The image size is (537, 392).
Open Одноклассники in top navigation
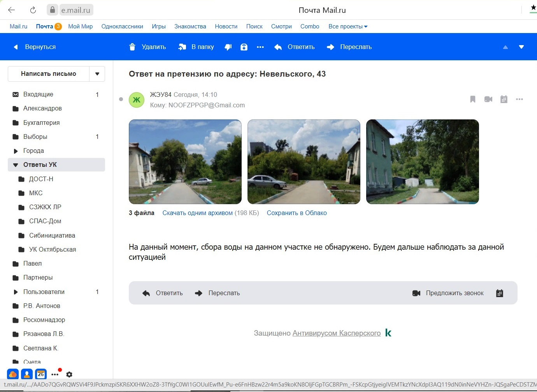click(x=122, y=26)
